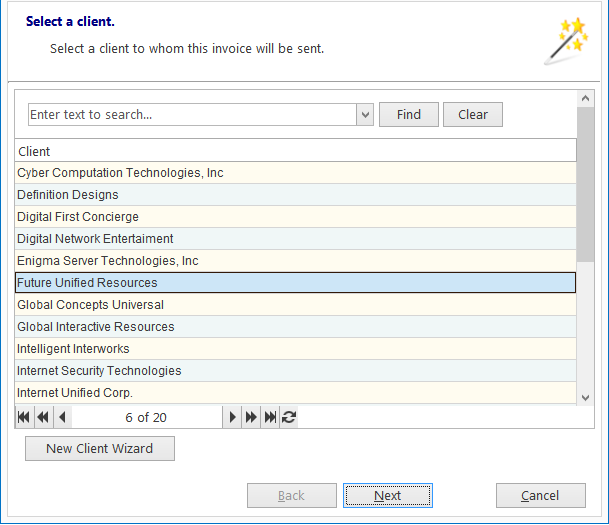The width and height of the screenshot is (609, 525).
Task: Select Digital First Concierge row
Action: (x=296, y=217)
